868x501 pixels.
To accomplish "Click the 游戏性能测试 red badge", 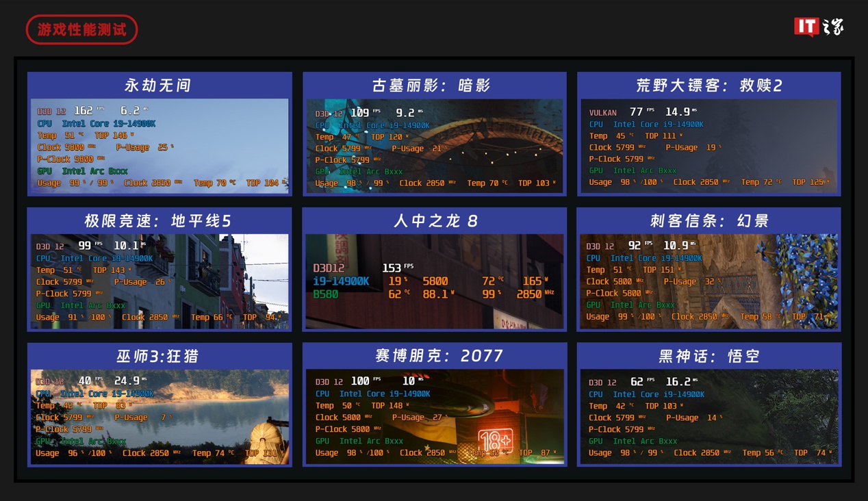I will 81,30.
